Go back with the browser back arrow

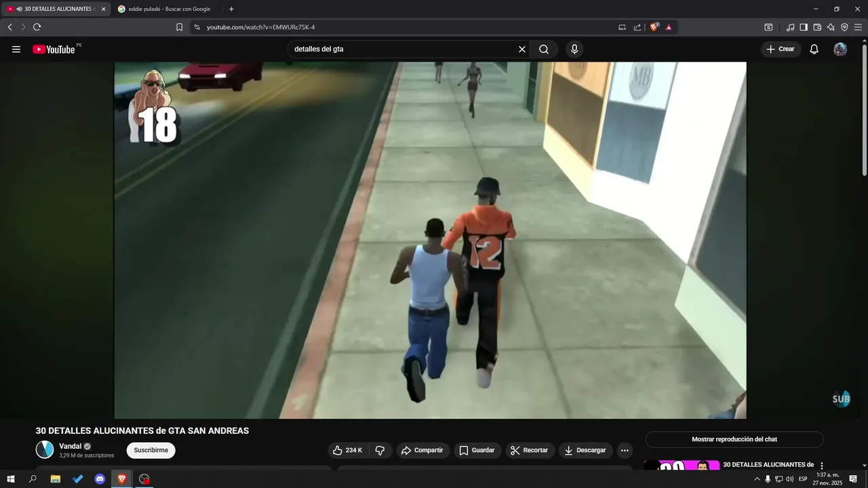coord(10,27)
